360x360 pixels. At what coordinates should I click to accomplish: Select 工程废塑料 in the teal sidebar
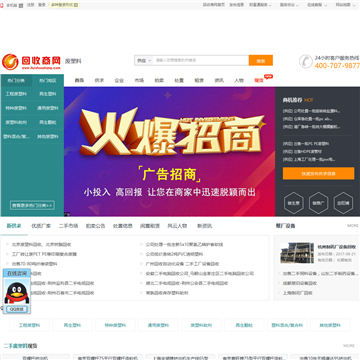[16, 94]
